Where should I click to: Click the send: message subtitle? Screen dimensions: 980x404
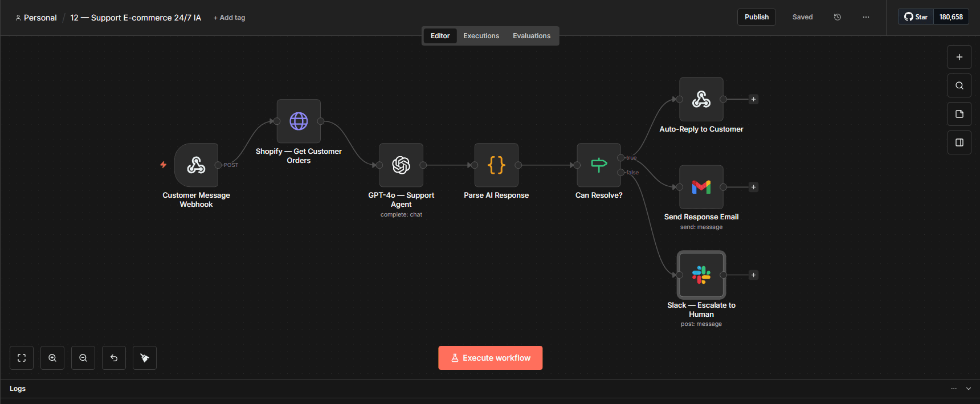[x=701, y=227]
